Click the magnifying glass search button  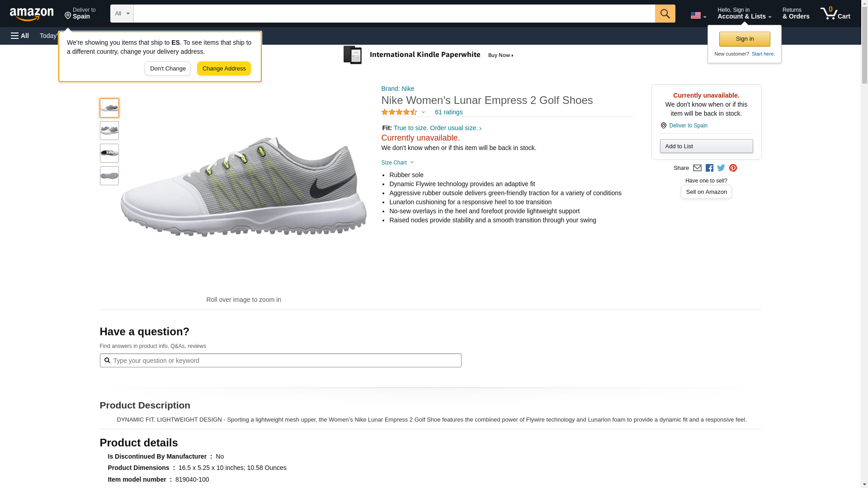pos(665,14)
